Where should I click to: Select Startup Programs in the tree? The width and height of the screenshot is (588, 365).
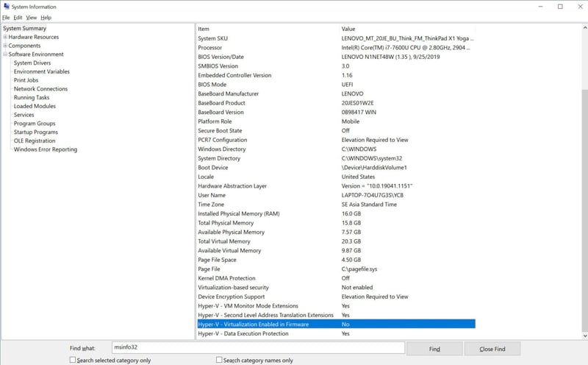coord(35,132)
